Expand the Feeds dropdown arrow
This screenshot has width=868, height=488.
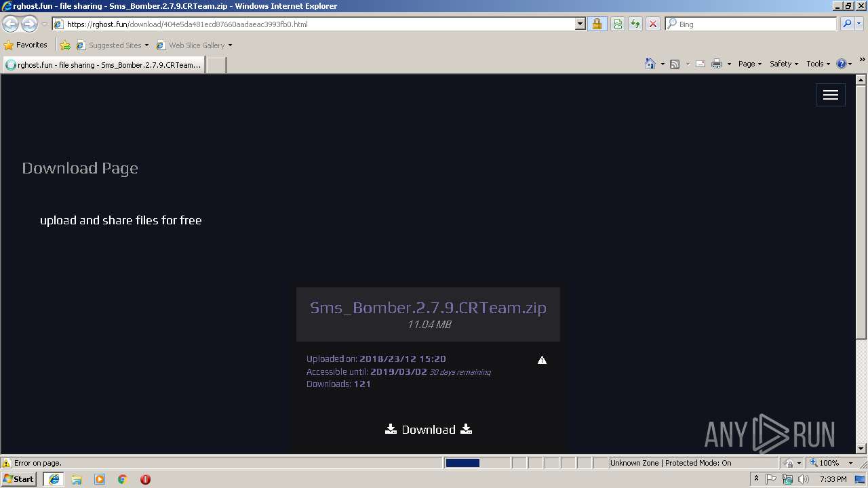[x=687, y=64]
